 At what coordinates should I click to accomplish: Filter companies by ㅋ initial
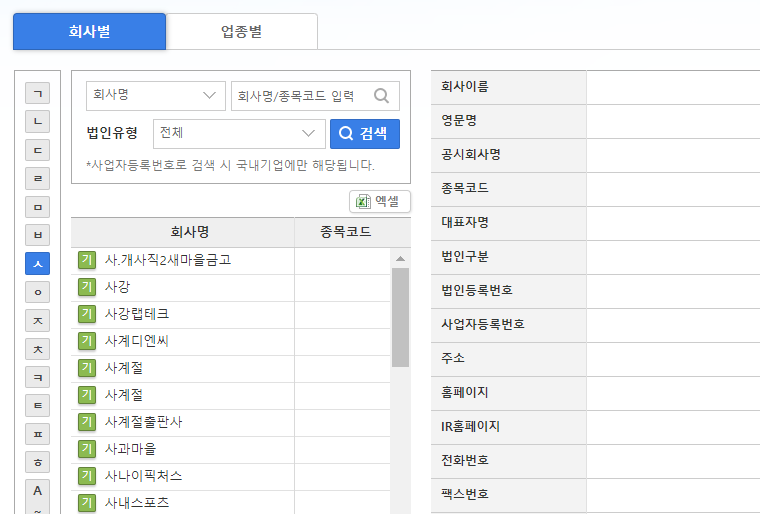point(37,378)
